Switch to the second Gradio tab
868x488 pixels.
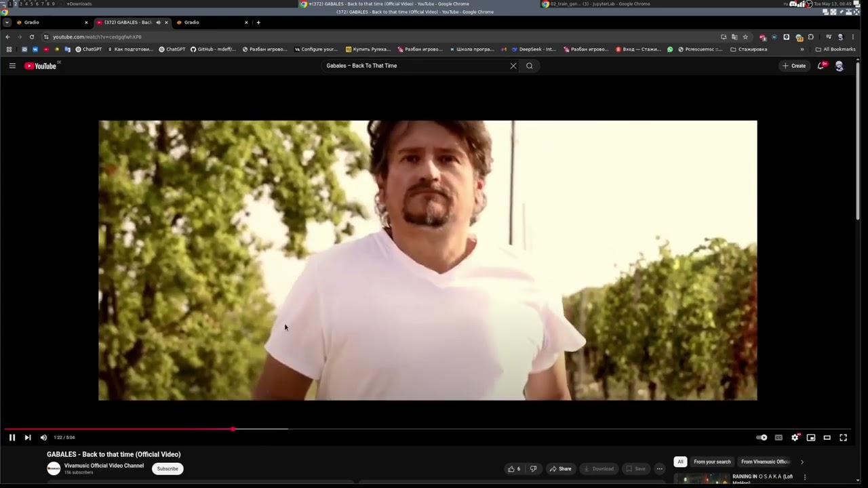coord(212,22)
